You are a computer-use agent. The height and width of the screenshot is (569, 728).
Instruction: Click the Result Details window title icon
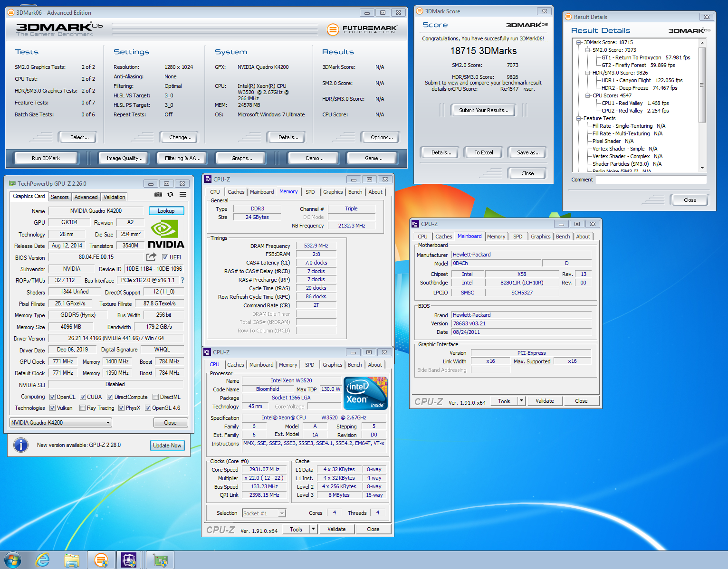(x=568, y=17)
